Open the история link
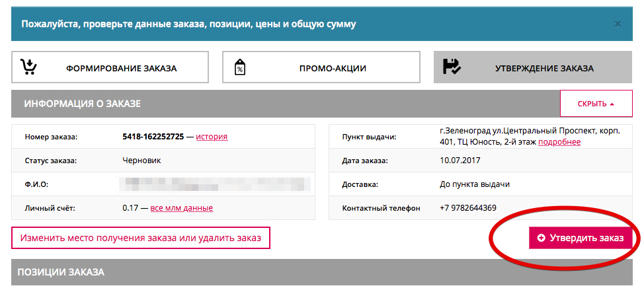Image resolution: width=644 pixels, height=290 pixels. click(212, 137)
